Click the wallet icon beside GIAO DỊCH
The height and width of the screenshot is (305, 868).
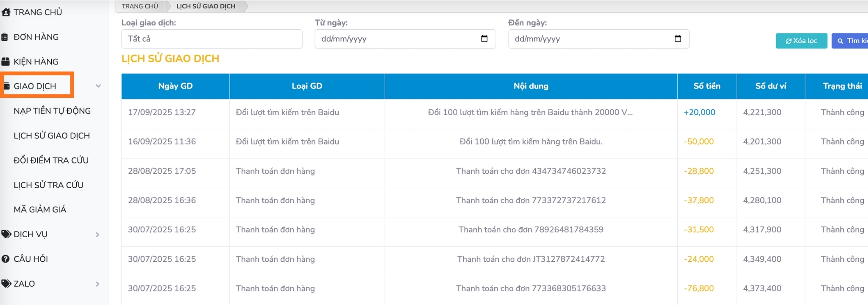coord(6,86)
